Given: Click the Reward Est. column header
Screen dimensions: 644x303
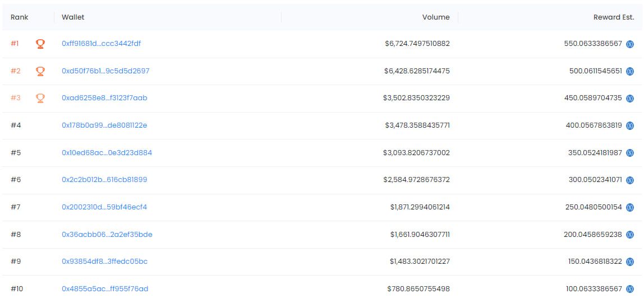Looking at the screenshot, I should 614,17.
